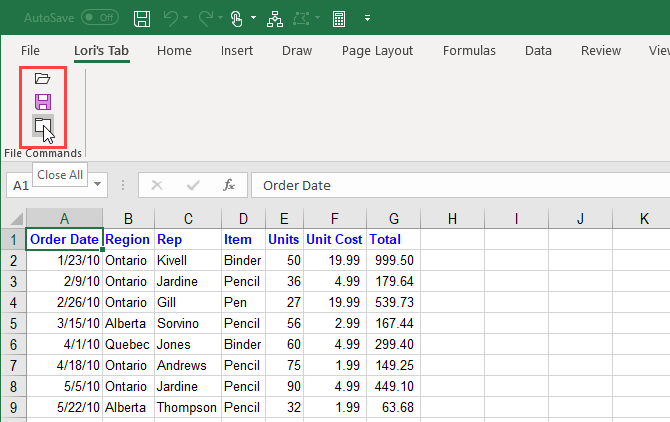Open the Page Layout tab

378,50
